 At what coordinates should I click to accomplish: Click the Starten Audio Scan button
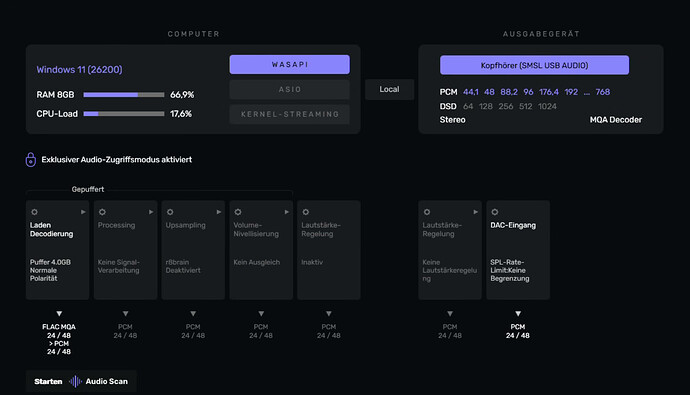coord(81,381)
